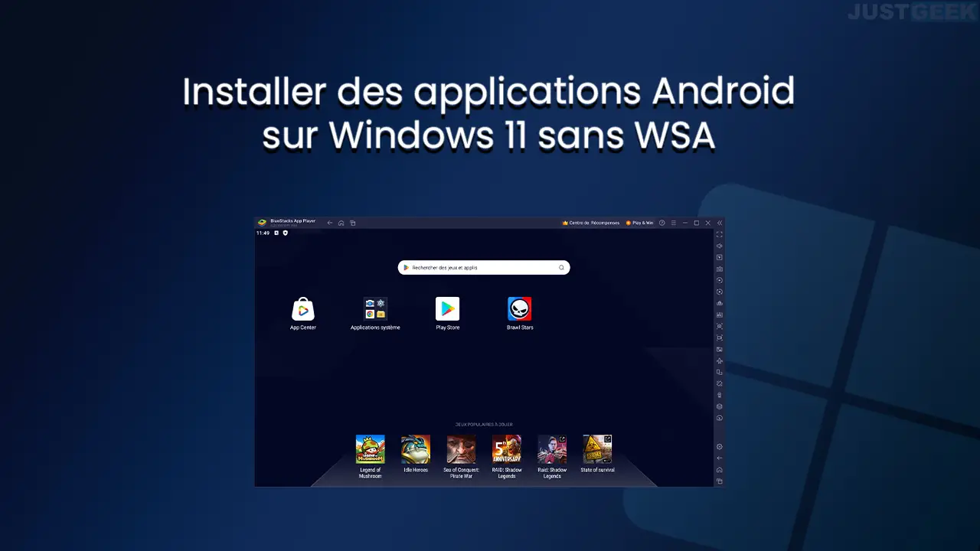This screenshot has height=551, width=980.
Task: Open the help question mark icon
Action: pos(662,223)
